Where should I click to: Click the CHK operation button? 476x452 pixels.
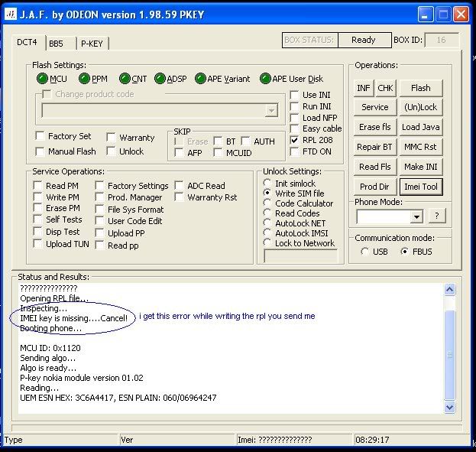click(x=386, y=88)
